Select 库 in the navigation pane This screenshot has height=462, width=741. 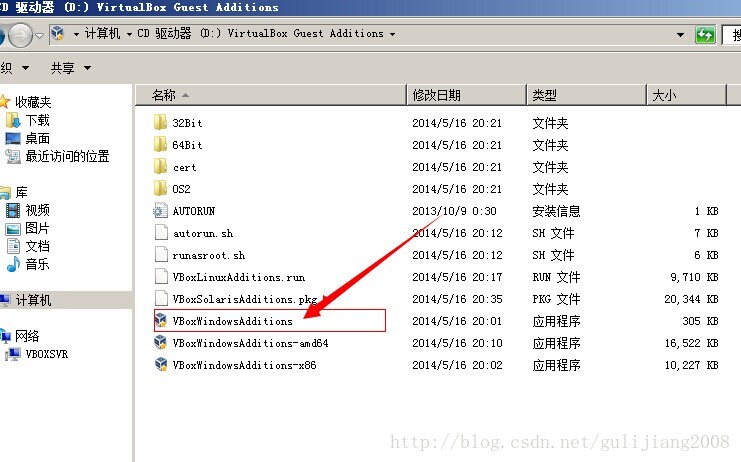tap(21, 192)
